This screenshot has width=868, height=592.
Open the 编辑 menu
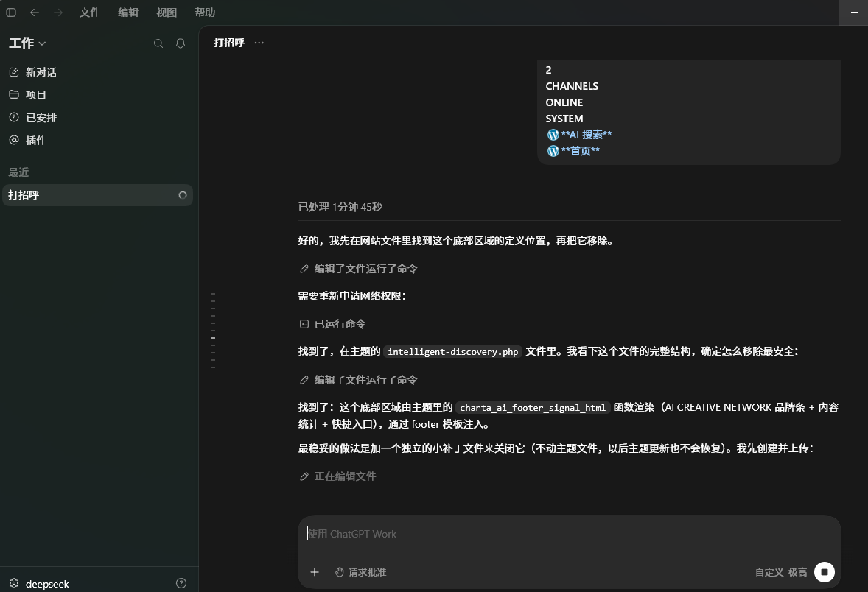click(x=128, y=13)
